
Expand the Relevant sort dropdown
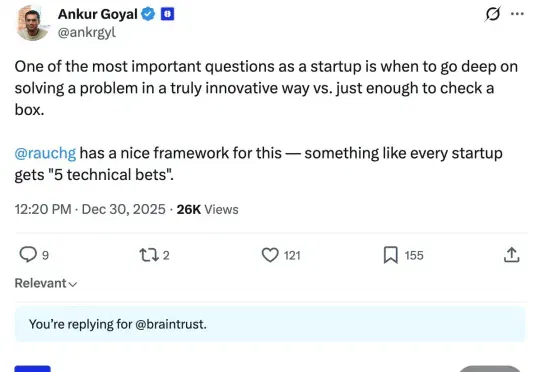pos(46,283)
